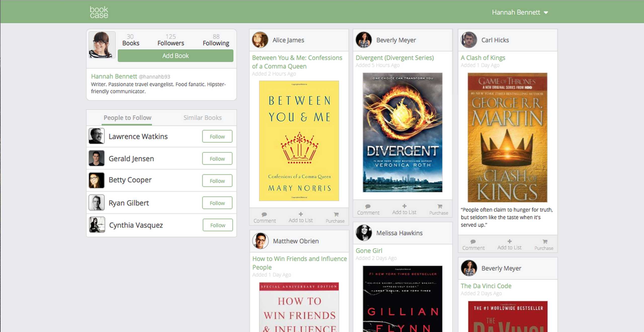Add Divergent to a list
Image resolution: width=644 pixels, height=332 pixels.
[x=404, y=209]
